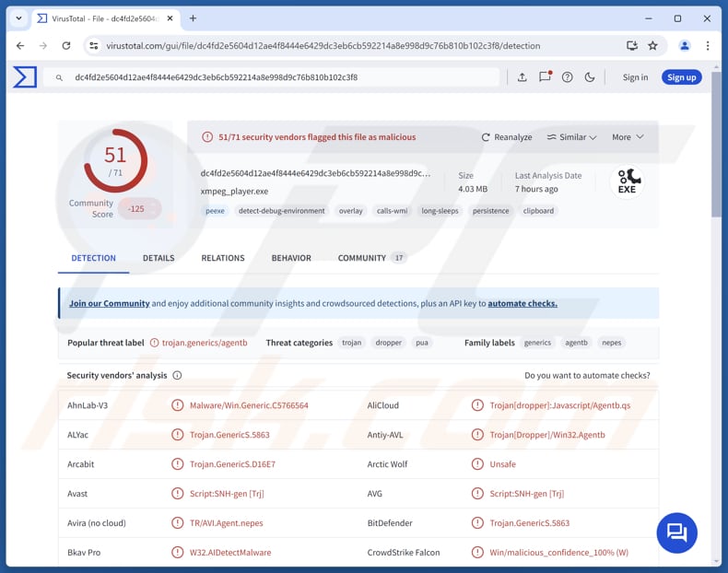Click the hash search input field
The width and height of the screenshot is (728, 573).
tap(276, 77)
